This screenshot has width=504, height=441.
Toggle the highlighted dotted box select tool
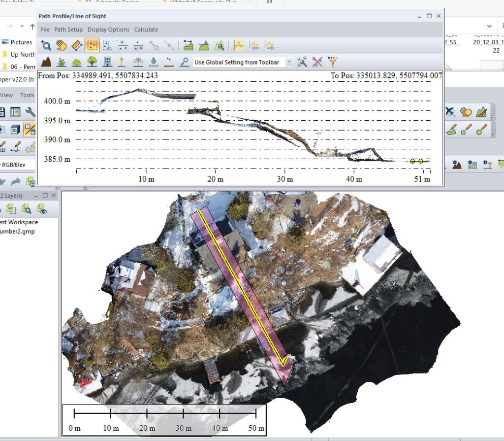pos(92,46)
